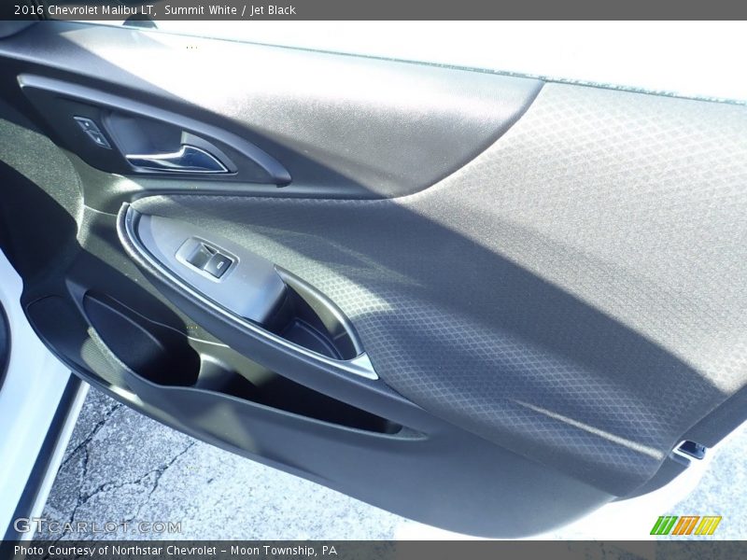
Task: Click the green-to-yellow striped logo icon
Action: pos(686,525)
